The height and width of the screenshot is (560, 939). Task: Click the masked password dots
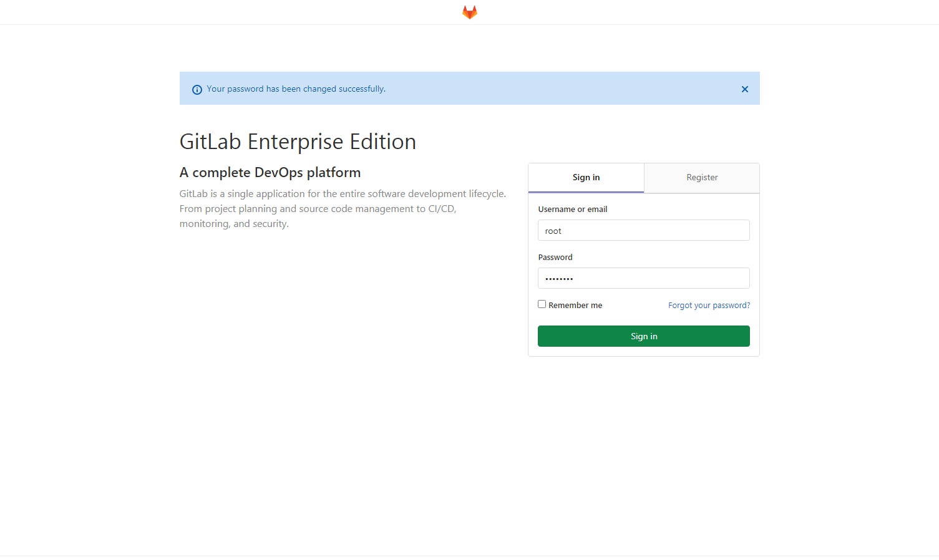pyautogui.click(x=559, y=279)
